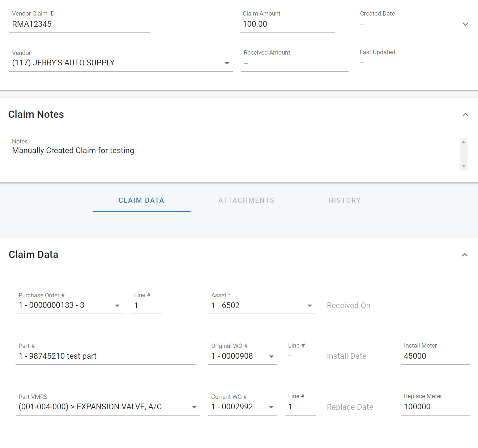Click the Vendor Claim ID field
The height and width of the screenshot is (448, 478).
(79, 24)
